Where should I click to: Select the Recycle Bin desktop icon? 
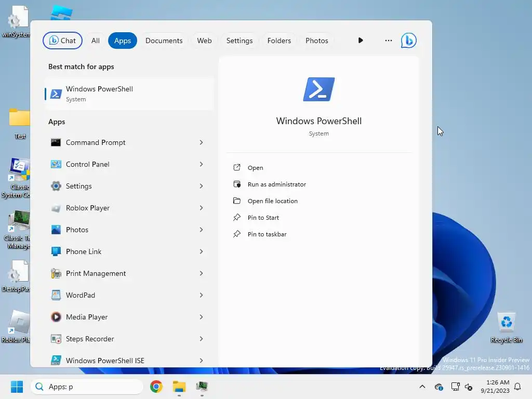click(506, 328)
